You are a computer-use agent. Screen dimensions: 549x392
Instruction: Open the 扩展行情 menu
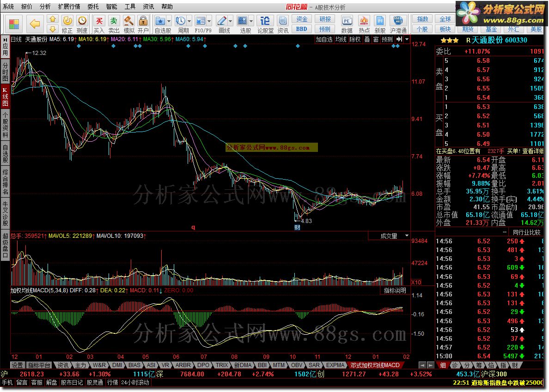69,6
